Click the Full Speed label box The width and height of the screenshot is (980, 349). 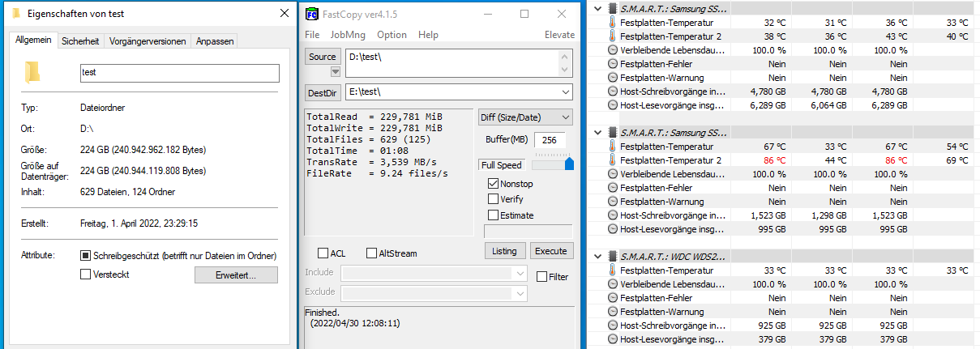(502, 164)
